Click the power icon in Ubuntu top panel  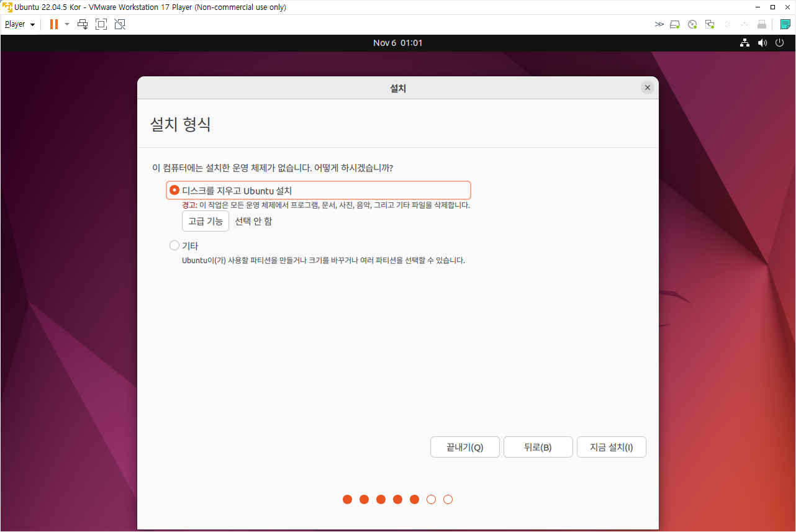pos(779,43)
